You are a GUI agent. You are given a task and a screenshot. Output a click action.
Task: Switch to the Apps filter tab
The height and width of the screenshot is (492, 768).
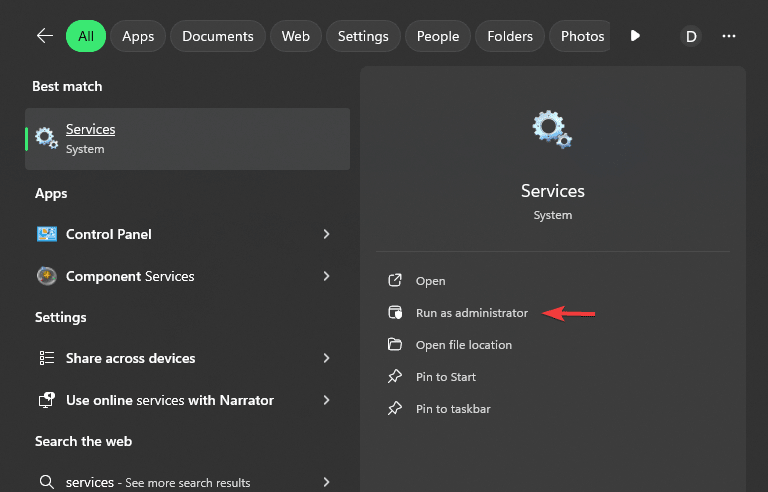click(x=138, y=36)
